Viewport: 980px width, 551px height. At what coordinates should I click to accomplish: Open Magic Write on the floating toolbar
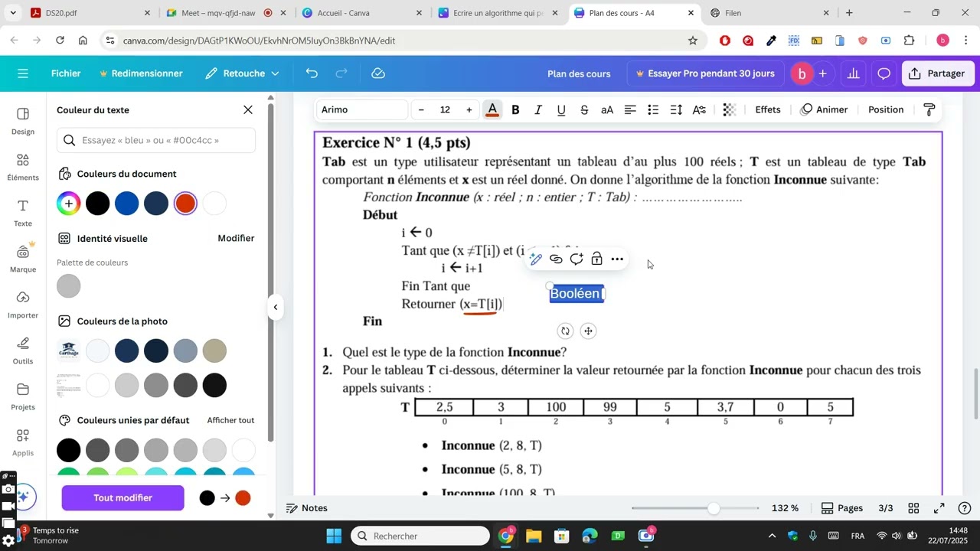pyautogui.click(x=536, y=259)
